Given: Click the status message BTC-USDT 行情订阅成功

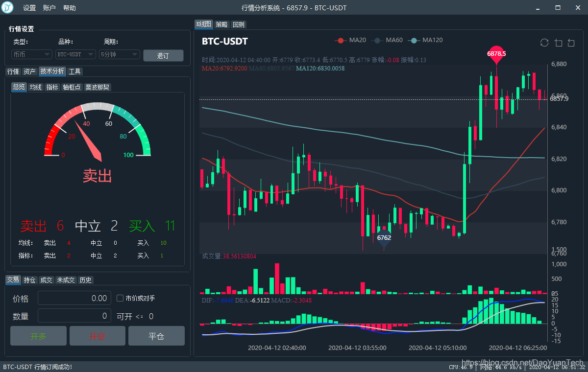Looking at the screenshot, I should pos(38,367).
